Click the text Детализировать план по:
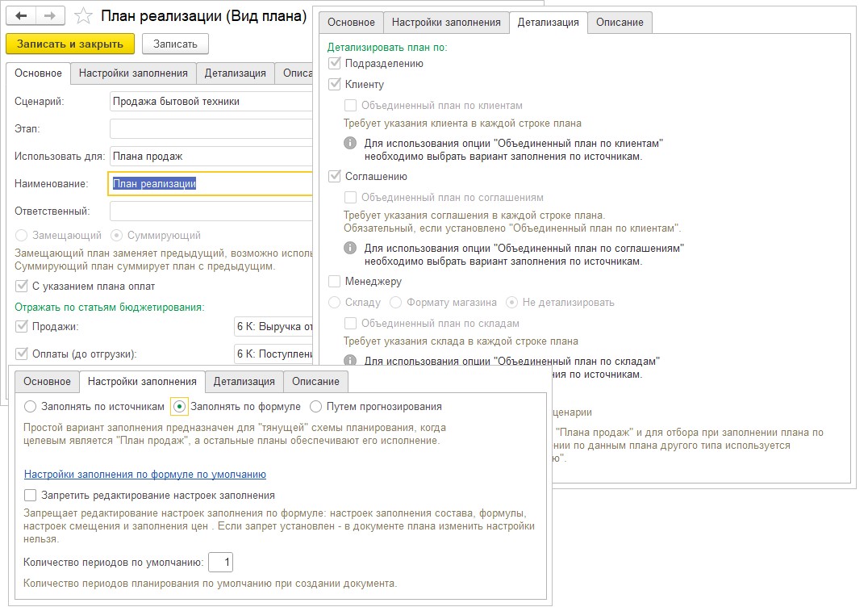The width and height of the screenshot is (868, 607). click(387, 47)
